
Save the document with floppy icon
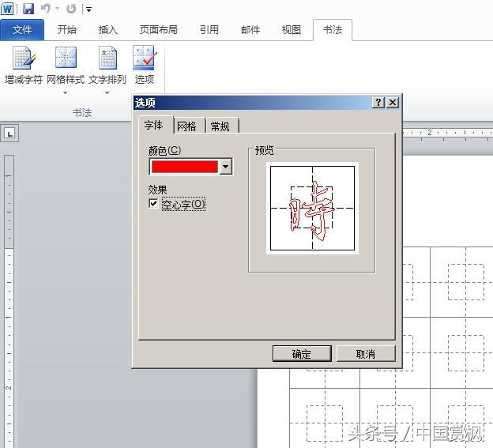28,9
